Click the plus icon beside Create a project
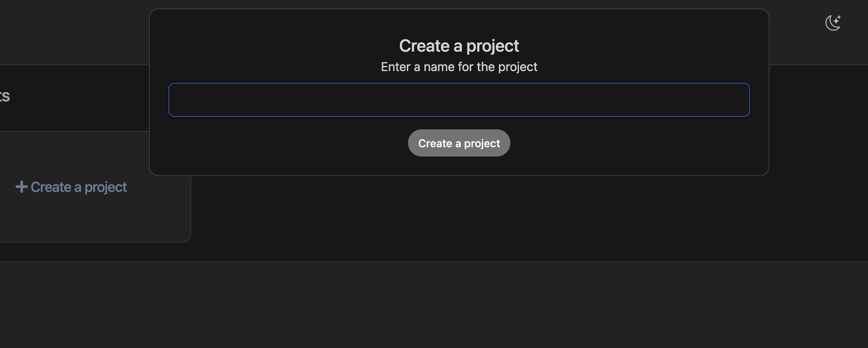Screen dimensions: 868x348 (21, 187)
